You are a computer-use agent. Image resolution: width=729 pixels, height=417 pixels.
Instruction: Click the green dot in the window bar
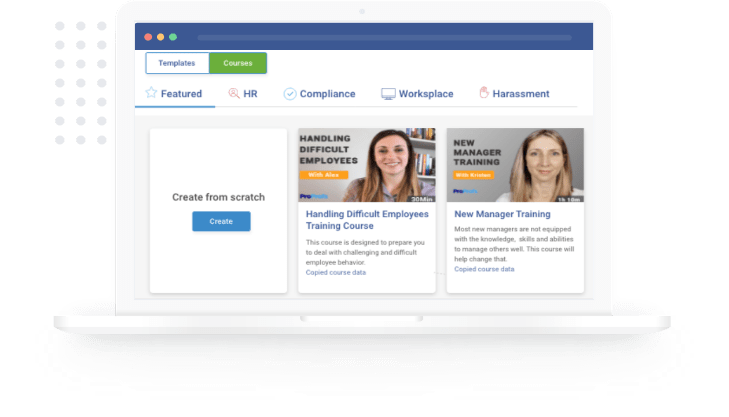pos(173,37)
